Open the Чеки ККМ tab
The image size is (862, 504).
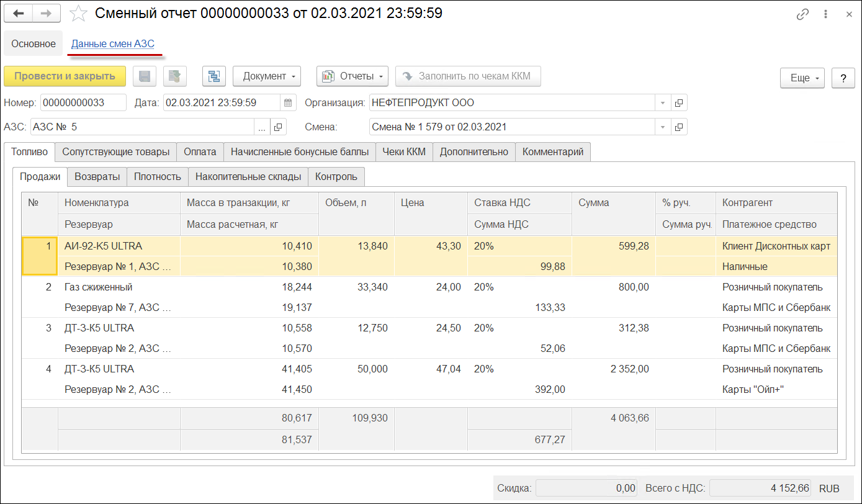[x=404, y=152]
